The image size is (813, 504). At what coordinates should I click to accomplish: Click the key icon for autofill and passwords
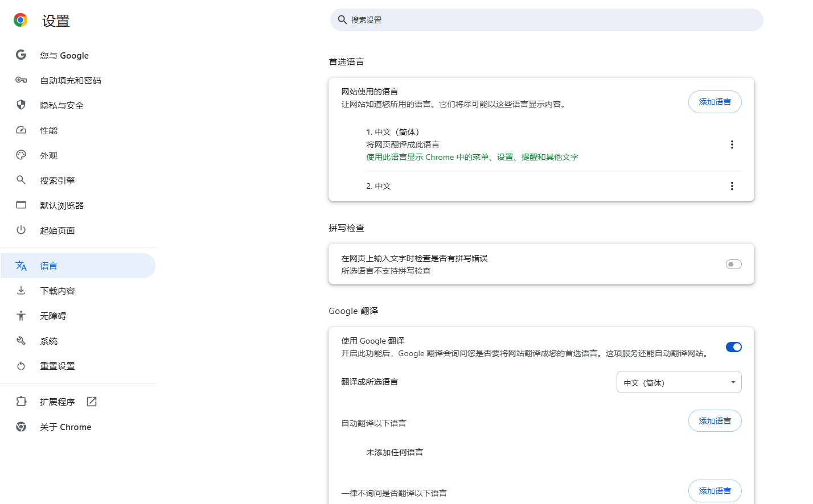(21, 80)
